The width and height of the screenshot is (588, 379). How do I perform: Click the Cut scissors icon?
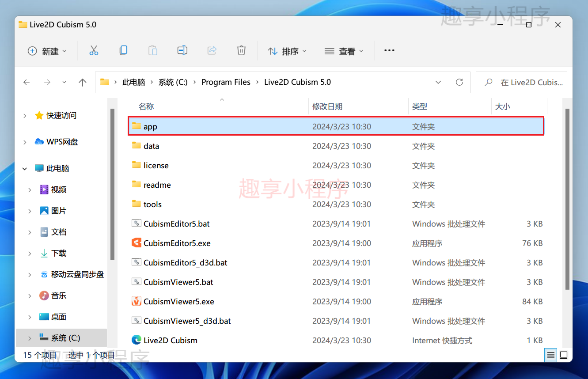[x=94, y=50]
